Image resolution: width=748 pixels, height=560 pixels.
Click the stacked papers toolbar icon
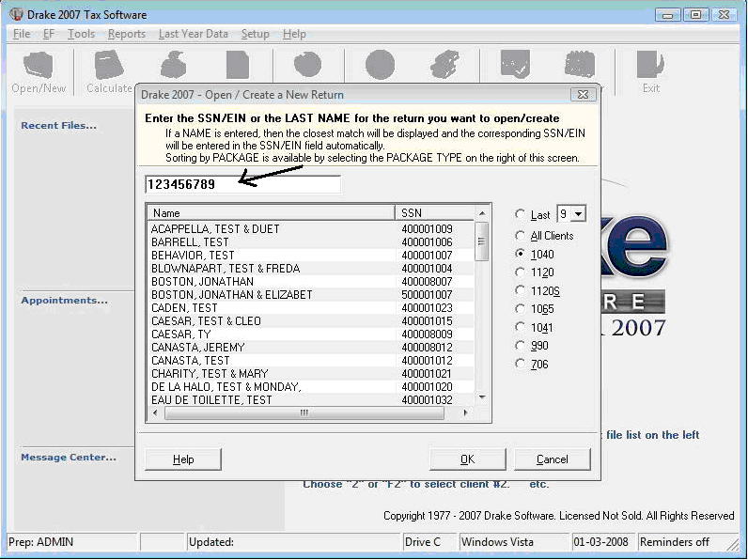444,65
